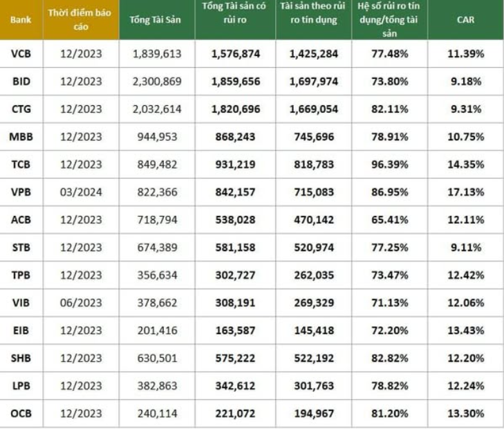Screen dimensions: 504x429
Task: Click STB's CAR value 9.11%
Action: pos(465,248)
